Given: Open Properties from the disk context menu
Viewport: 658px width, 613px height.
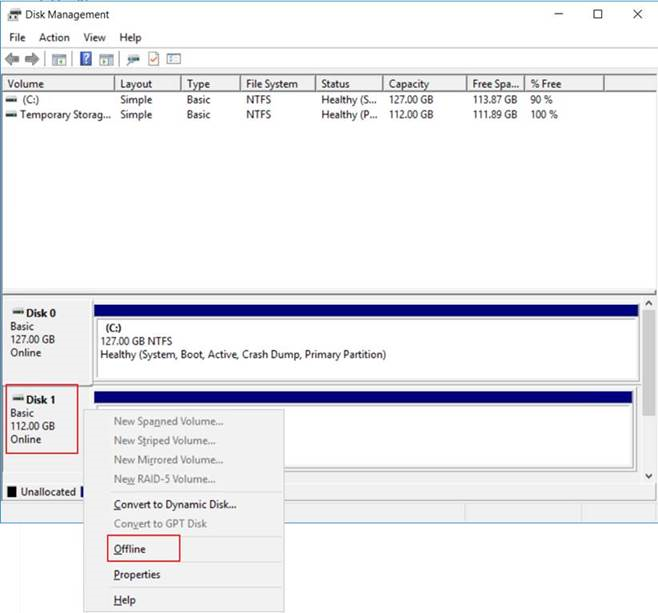Looking at the screenshot, I should tap(137, 575).
